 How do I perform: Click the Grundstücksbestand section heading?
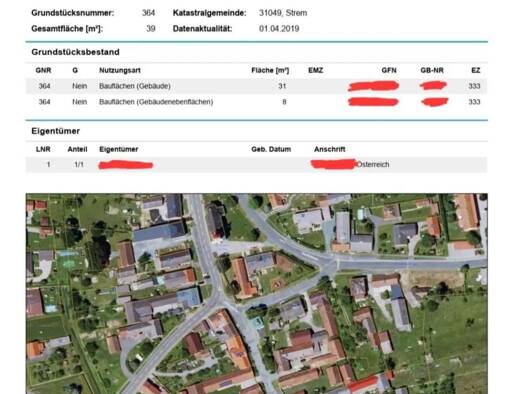pos(75,52)
